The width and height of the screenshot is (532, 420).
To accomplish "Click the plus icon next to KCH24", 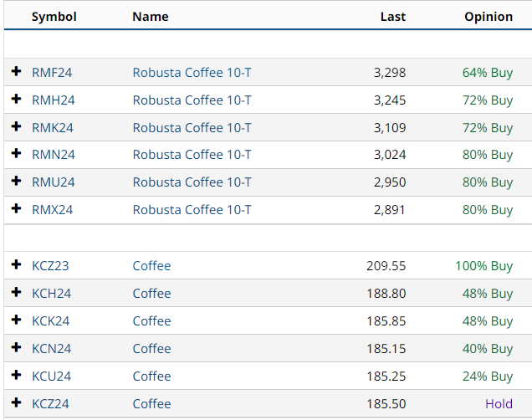I will (16, 293).
